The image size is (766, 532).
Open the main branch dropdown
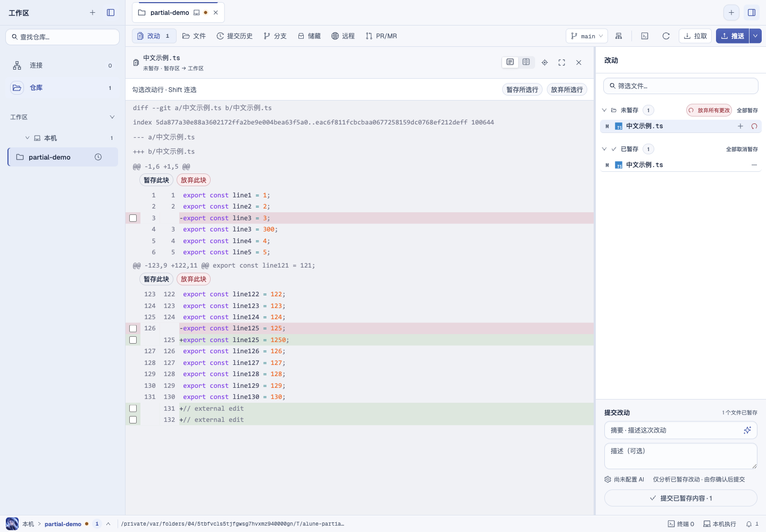587,36
